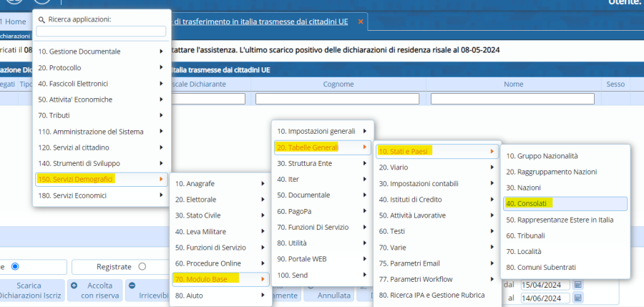
Task: Expand the Servizi Demografici submenu
Action: [101, 179]
